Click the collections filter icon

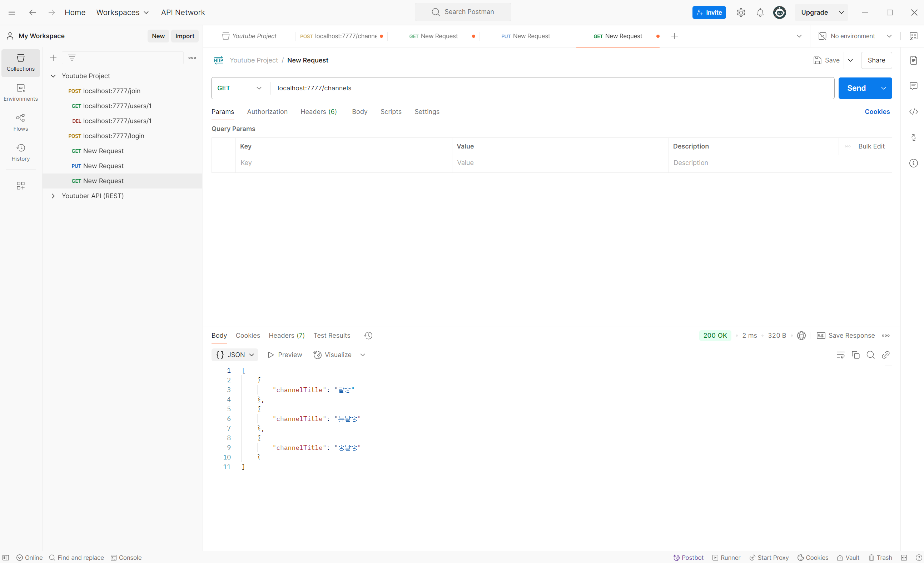(71, 58)
